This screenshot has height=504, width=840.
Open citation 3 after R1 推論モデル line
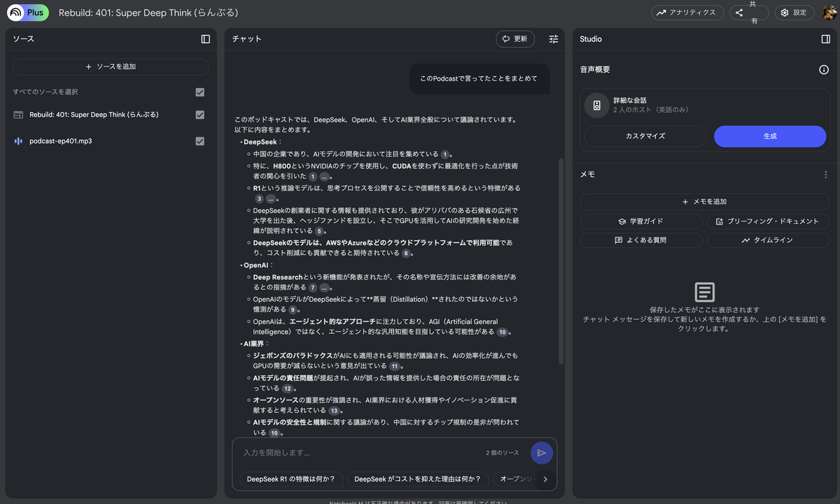coord(259,199)
